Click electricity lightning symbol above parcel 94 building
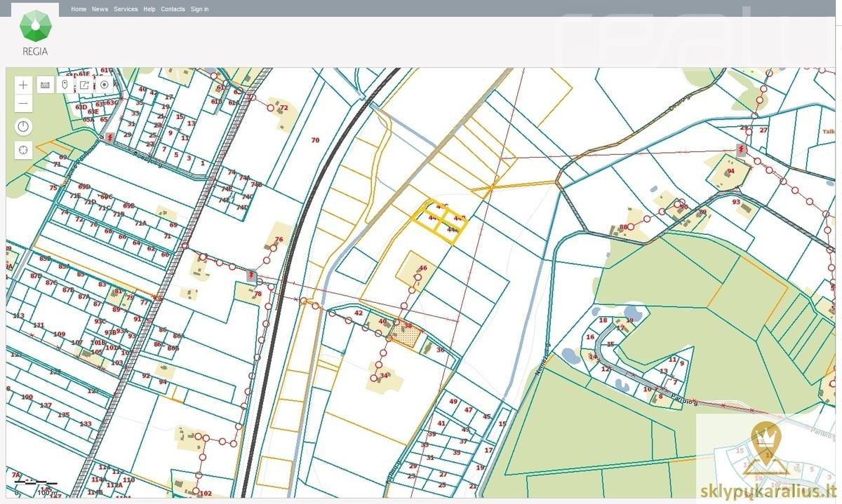 pyautogui.click(x=741, y=149)
